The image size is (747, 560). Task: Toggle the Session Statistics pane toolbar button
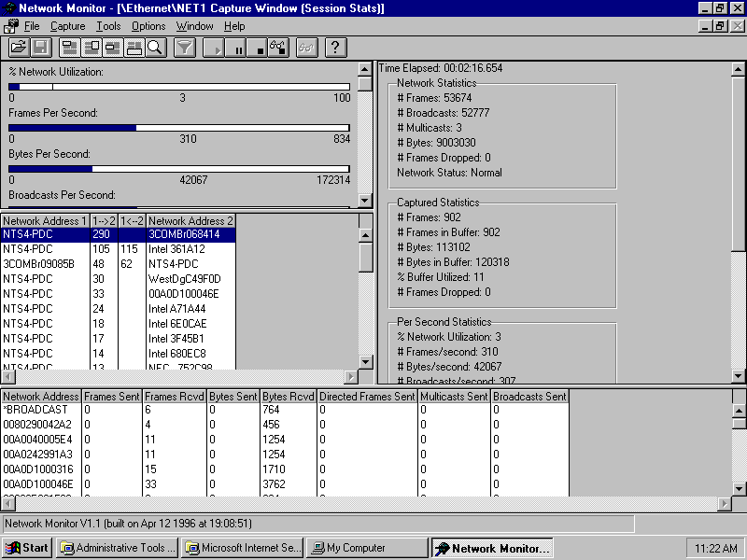click(x=112, y=48)
